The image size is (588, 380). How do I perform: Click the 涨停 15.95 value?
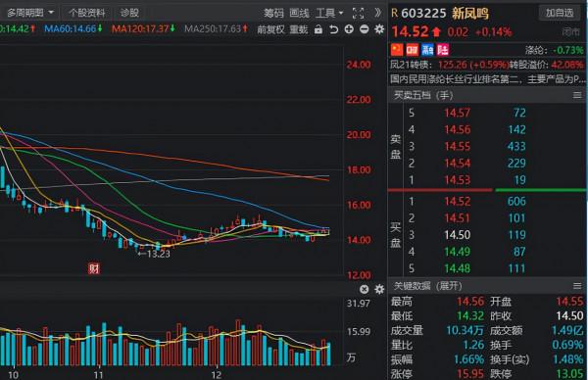point(470,374)
